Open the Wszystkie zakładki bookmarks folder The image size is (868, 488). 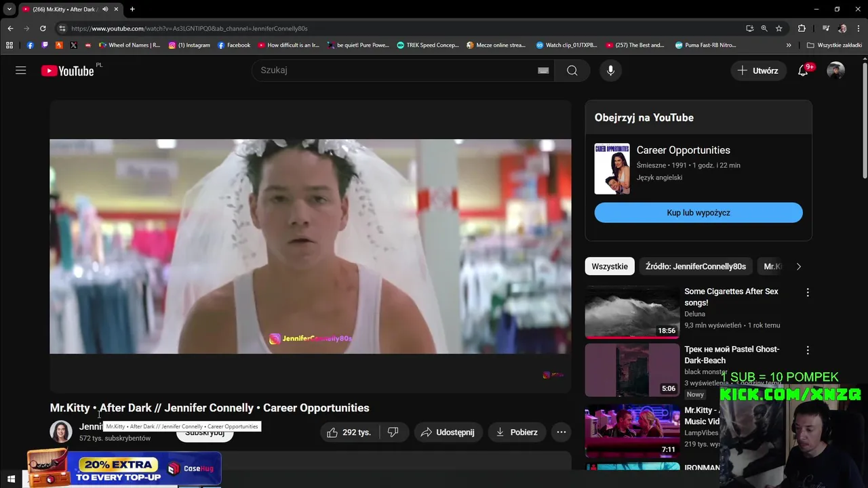pos(834,45)
